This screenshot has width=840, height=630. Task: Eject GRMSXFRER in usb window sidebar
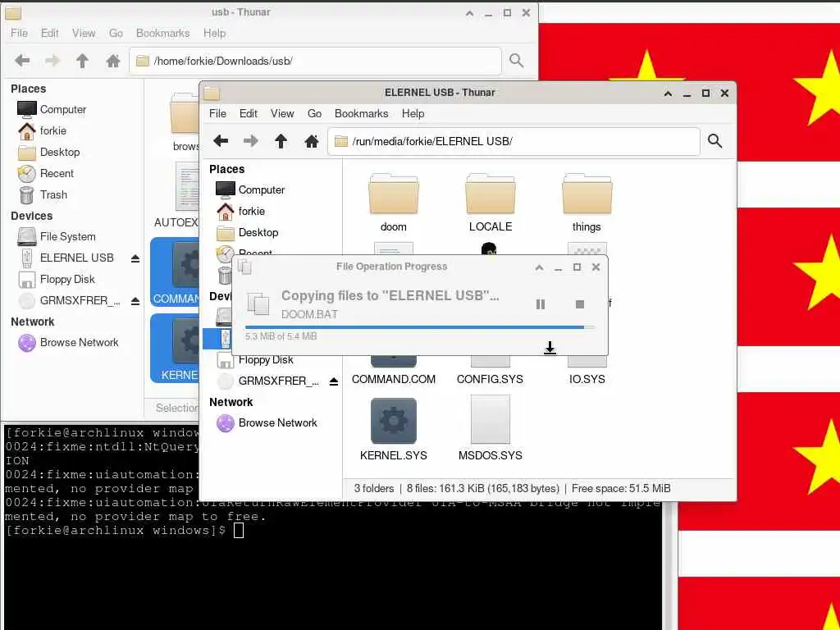(x=135, y=302)
